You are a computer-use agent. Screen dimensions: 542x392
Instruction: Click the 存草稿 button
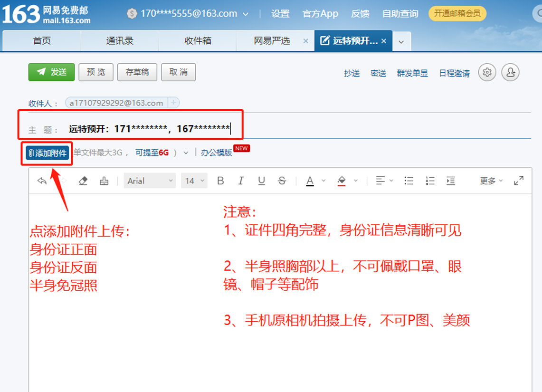137,72
